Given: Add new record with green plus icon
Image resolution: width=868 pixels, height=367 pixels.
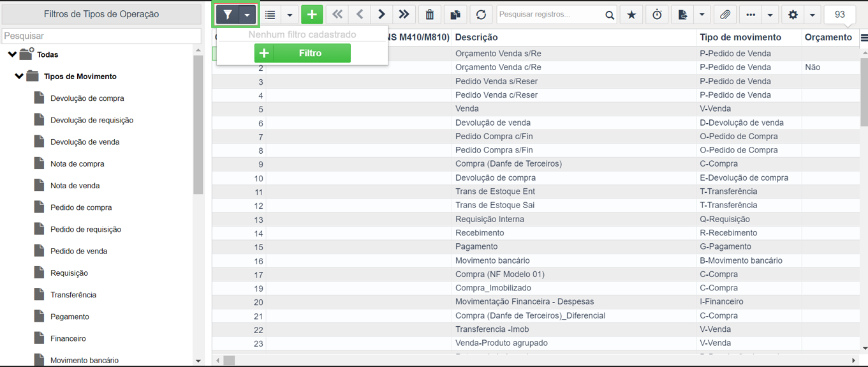Looking at the screenshot, I should click(x=312, y=15).
